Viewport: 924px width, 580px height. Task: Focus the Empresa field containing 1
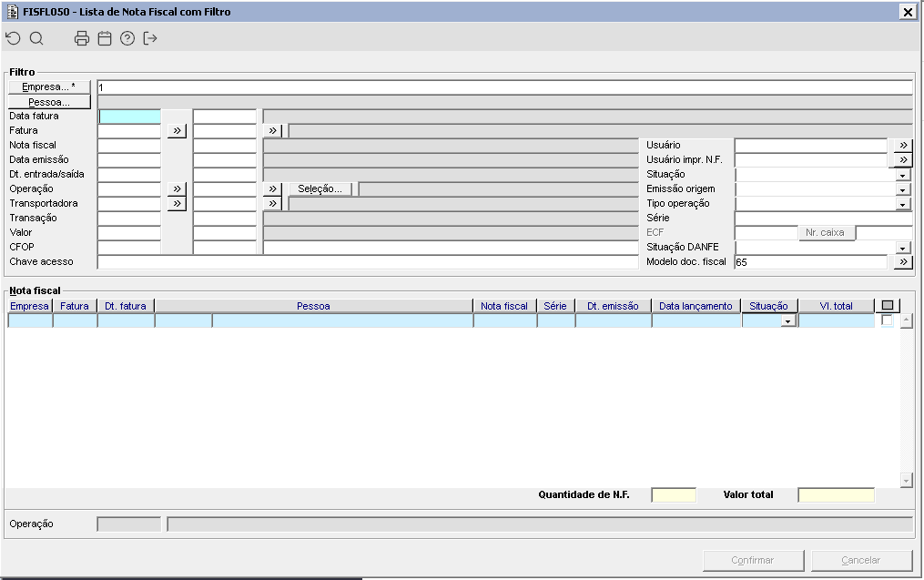pyautogui.click(x=505, y=87)
